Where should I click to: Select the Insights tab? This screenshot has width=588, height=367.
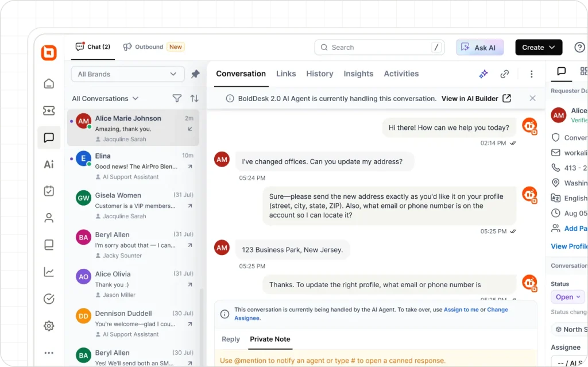(358, 74)
